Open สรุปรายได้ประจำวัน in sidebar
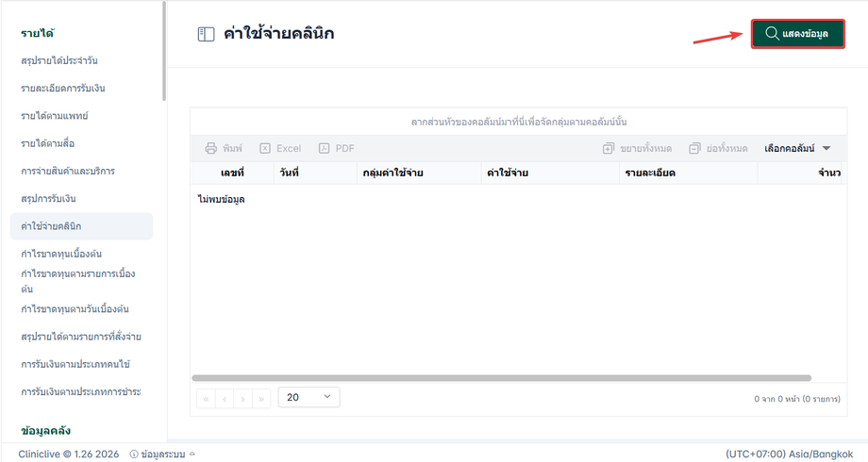The width and height of the screenshot is (868, 462). point(59,60)
